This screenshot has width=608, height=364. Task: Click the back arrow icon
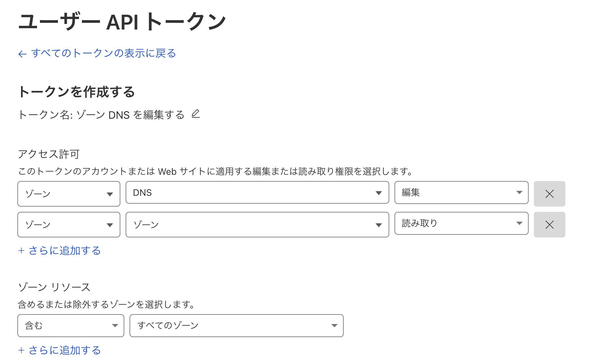click(22, 54)
